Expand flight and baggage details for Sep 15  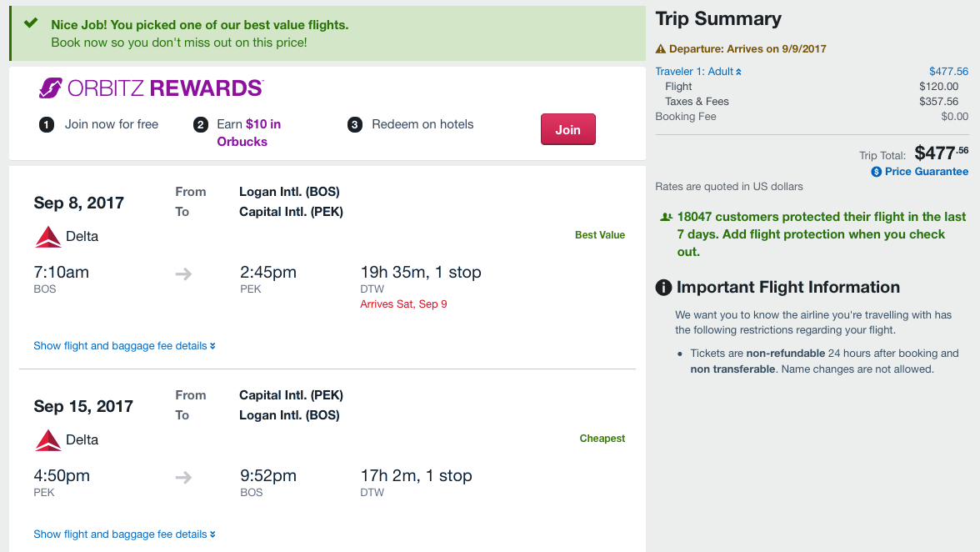pos(124,534)
